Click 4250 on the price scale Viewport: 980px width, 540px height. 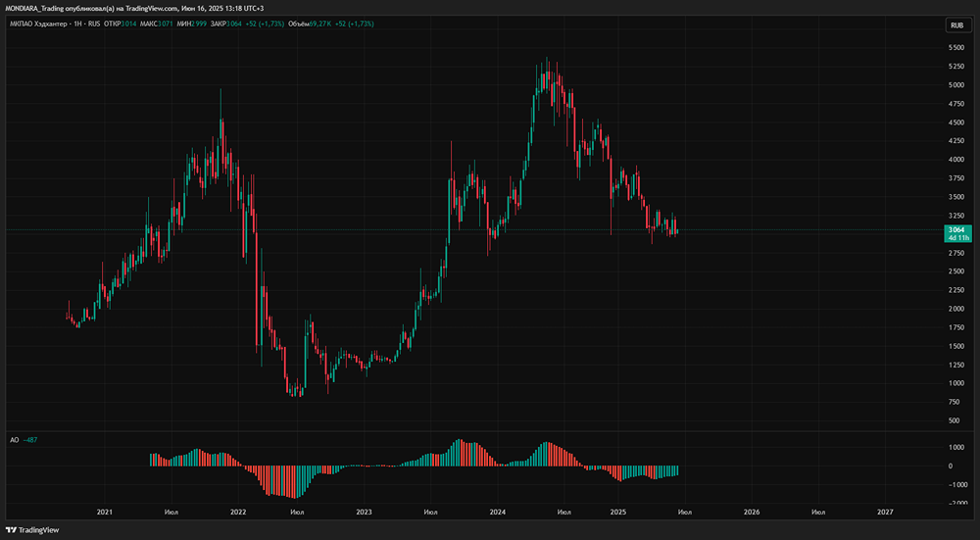pos(956,140)
